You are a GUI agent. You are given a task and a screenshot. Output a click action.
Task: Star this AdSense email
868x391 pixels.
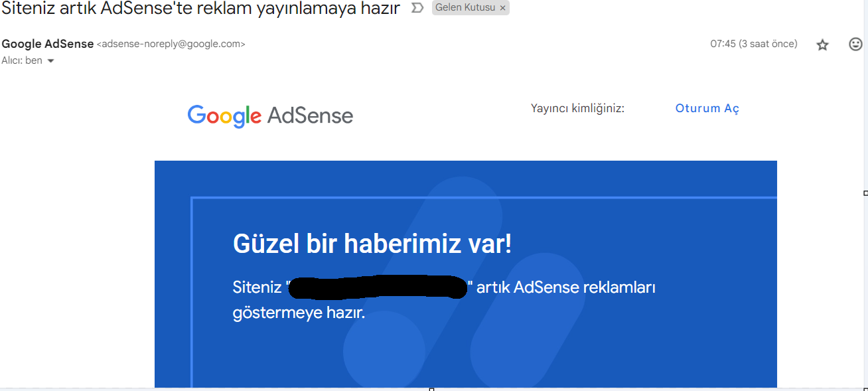(822, 45)
